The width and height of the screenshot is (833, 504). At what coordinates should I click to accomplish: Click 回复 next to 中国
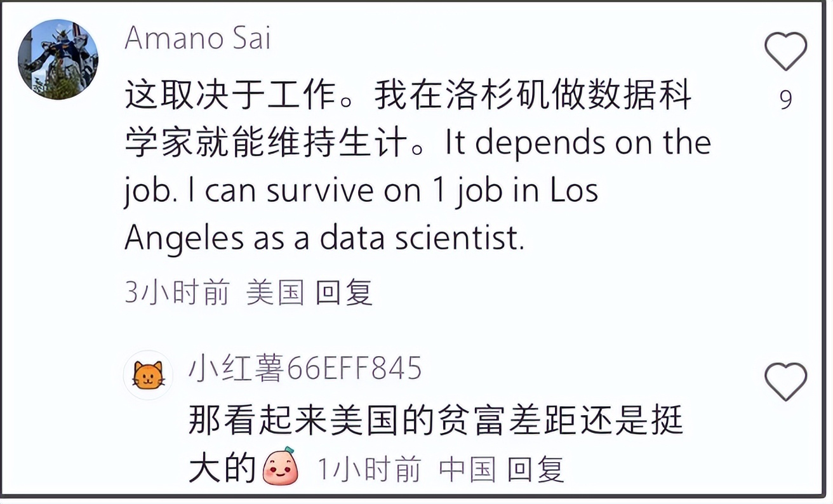click(535, 470)
